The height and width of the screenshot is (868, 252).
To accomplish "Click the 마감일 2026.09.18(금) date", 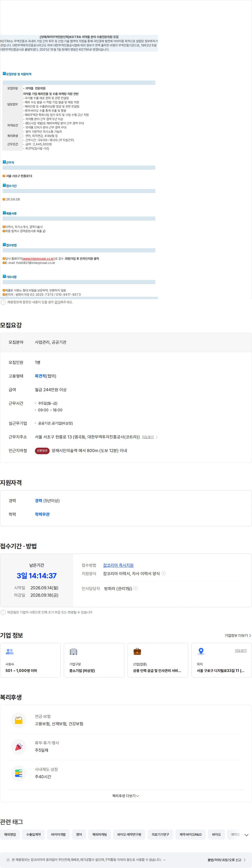I will [x=44, y=595].
